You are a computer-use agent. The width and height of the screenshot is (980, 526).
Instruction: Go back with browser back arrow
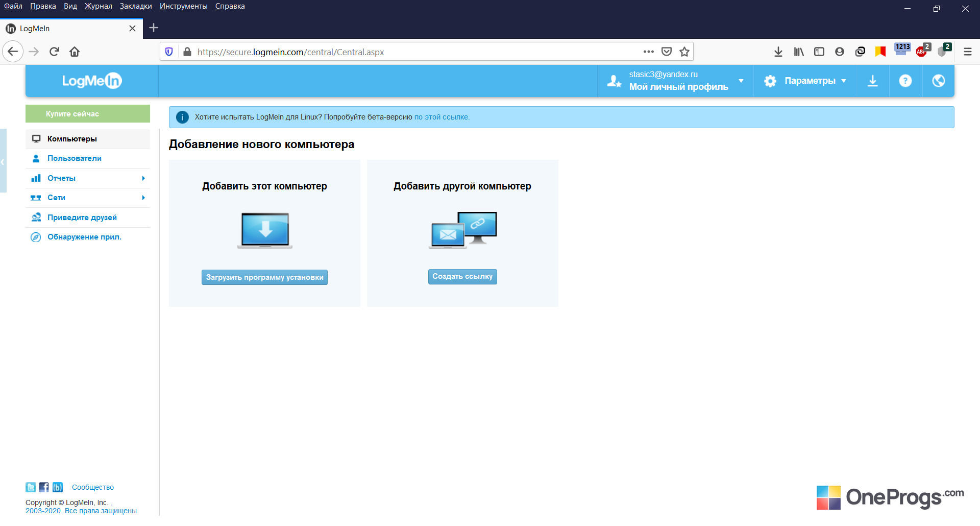click(x=13, y=52)
